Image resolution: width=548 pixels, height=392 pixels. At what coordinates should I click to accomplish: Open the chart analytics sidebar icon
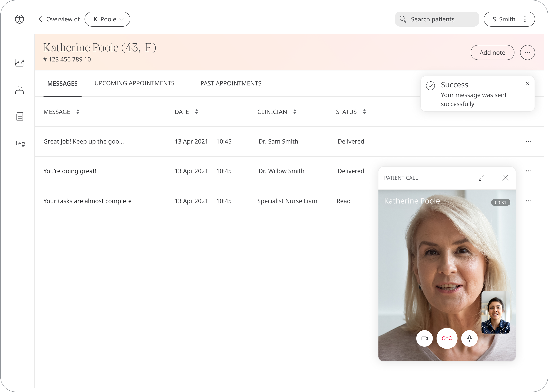click(19, 63)
